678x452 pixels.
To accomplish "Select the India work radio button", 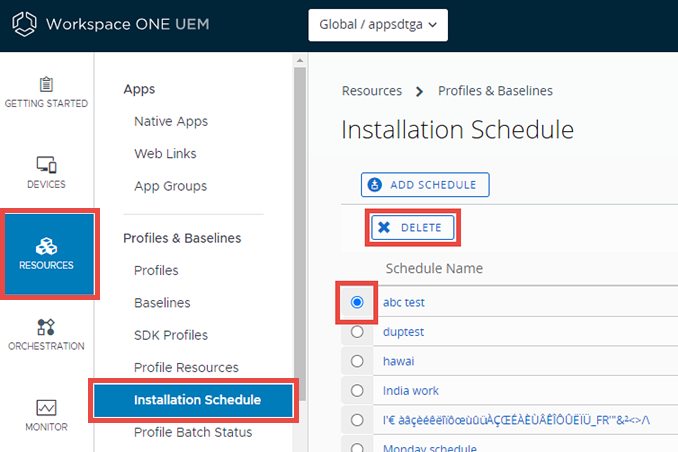I will pyautogui.click(x=357, y=391).
